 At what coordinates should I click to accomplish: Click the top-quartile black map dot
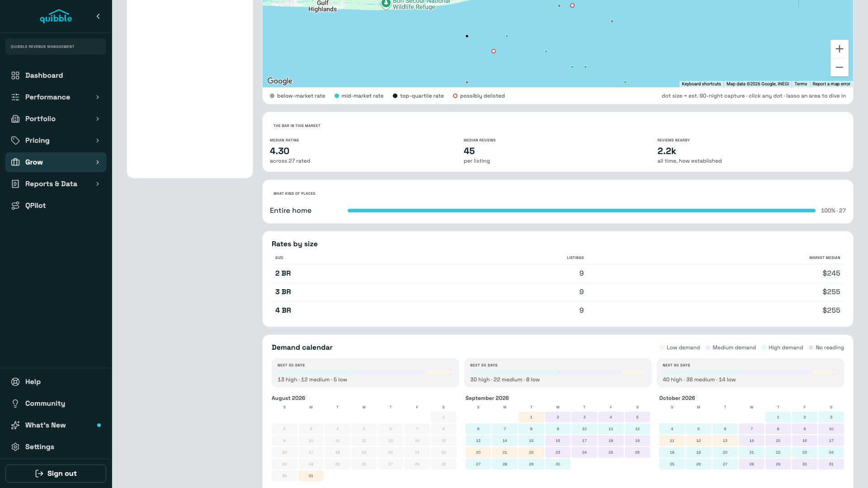pyautogui.click(x=467, y=36)
